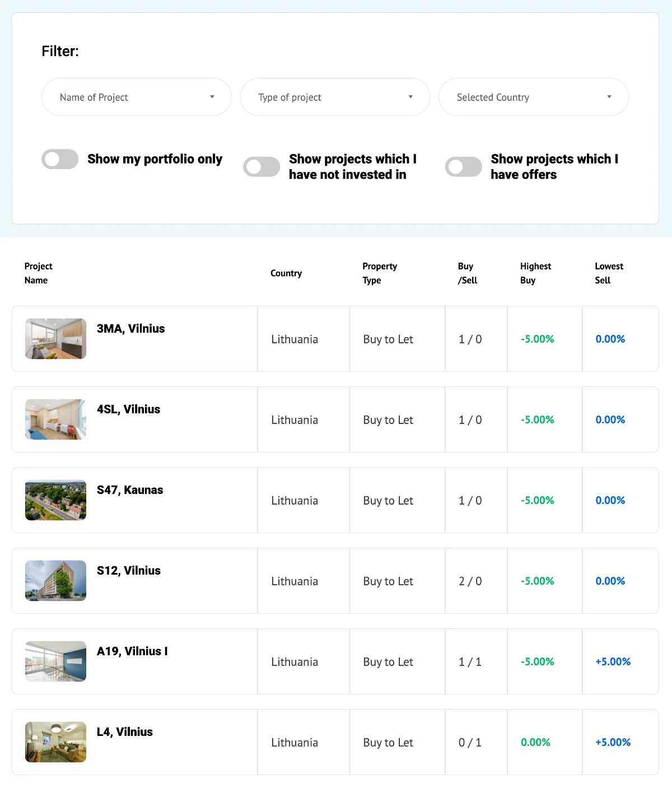Open project name S12, Vilnius
Viewport: 672px width, 788px height.
pos(129,571)
